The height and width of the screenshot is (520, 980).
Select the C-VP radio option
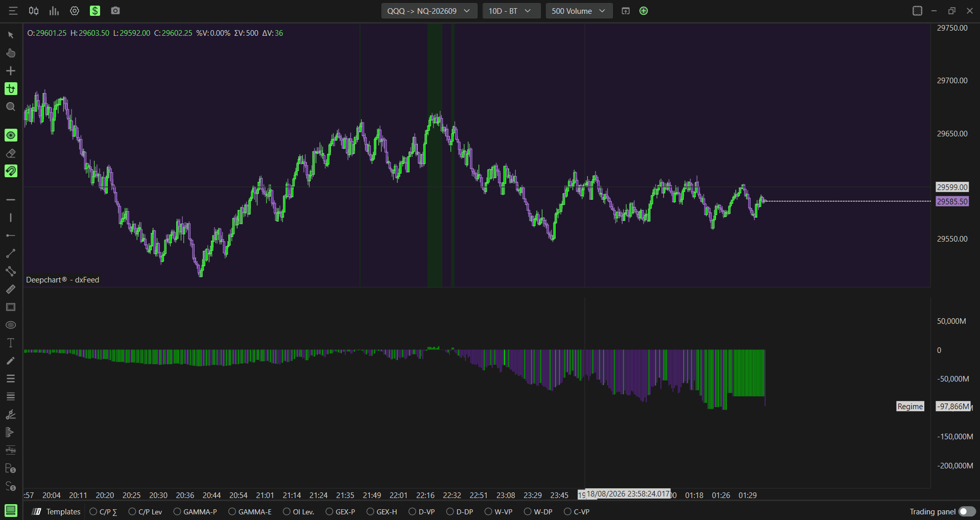(577, 511)
